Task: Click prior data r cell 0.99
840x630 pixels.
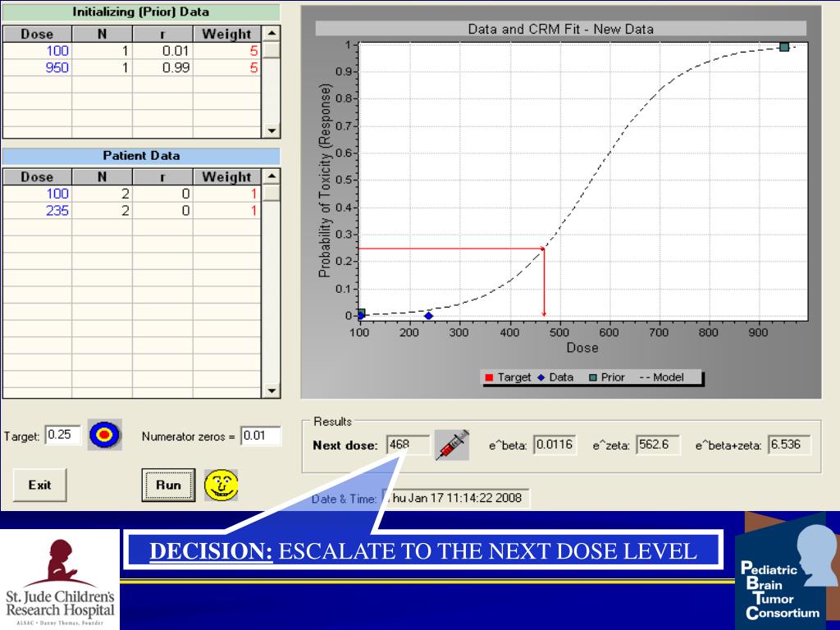Action: (162, 67)
